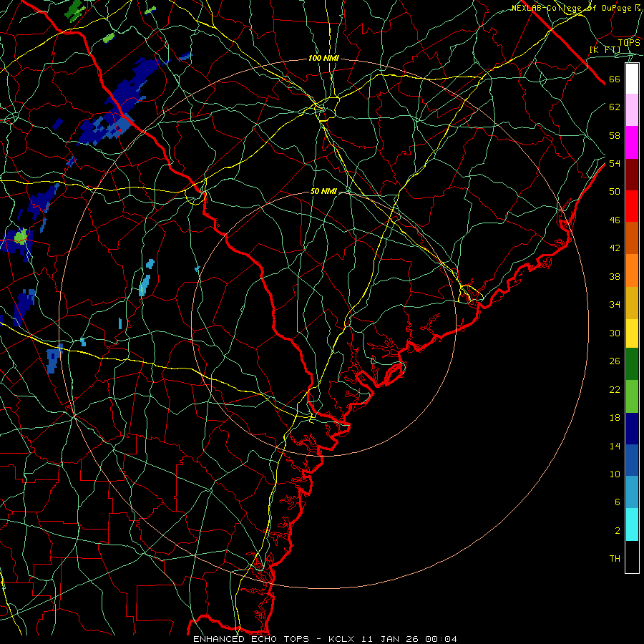
Task: Click the "TH" threshold label
Action: pyautogui.click(x=615, y=559)
